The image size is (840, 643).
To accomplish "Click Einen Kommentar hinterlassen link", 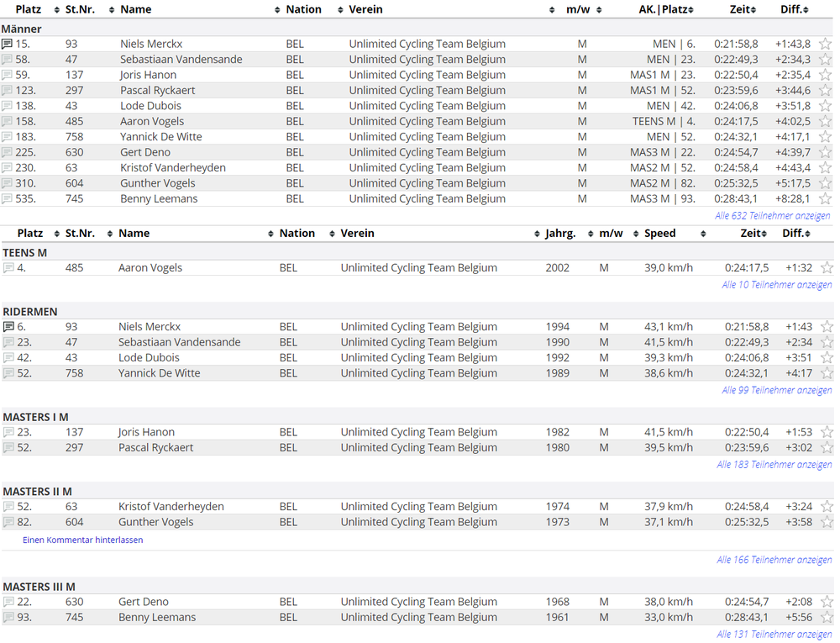I will [x=82, y=540].
